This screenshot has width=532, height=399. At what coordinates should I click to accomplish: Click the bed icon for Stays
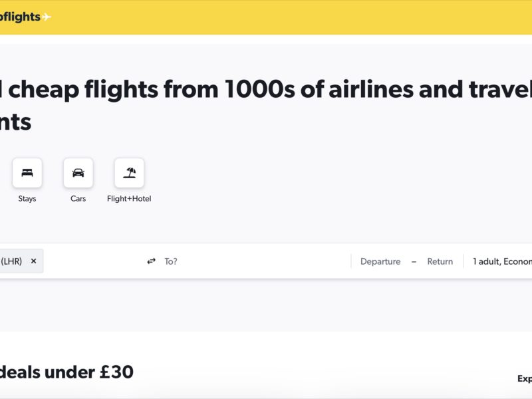click(27, 173)
